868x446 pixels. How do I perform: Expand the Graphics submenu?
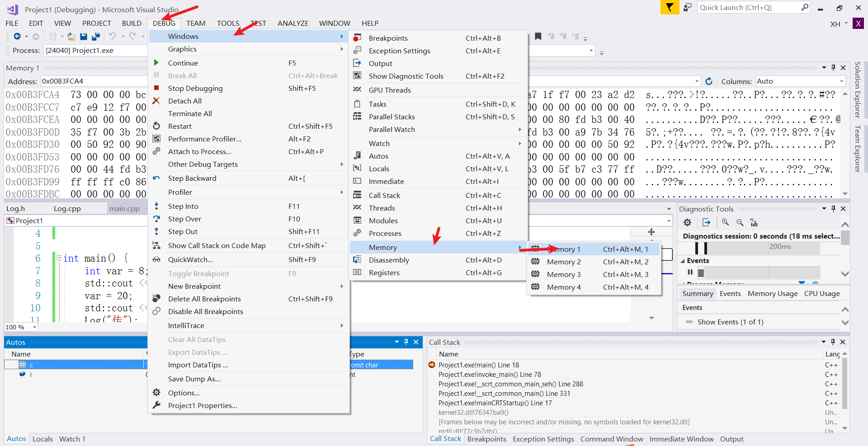point(249,49)
